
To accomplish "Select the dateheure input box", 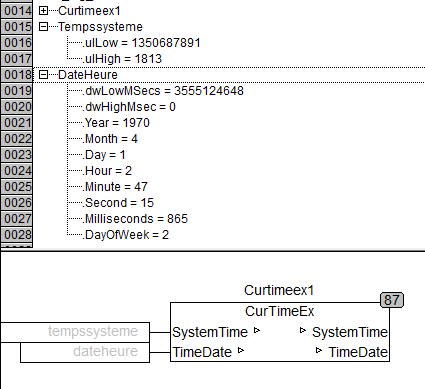I will click(x=85, y=352).
